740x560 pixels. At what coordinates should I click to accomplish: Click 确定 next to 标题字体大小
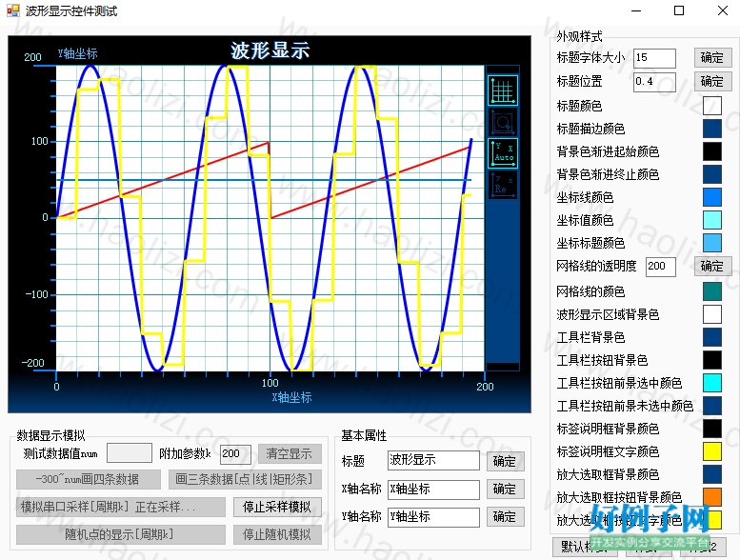pyautogui.click(x=712, y=57)
